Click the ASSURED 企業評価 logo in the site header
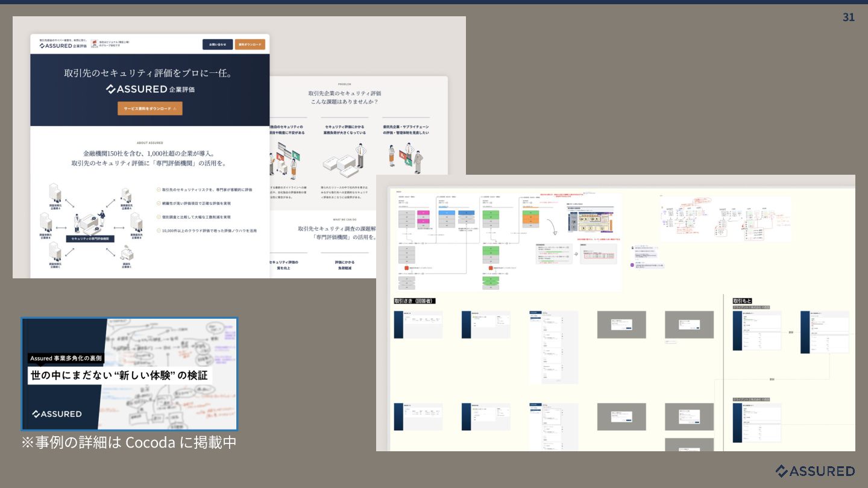The width and height of the screenshot is (868, 488). (63, 46)
